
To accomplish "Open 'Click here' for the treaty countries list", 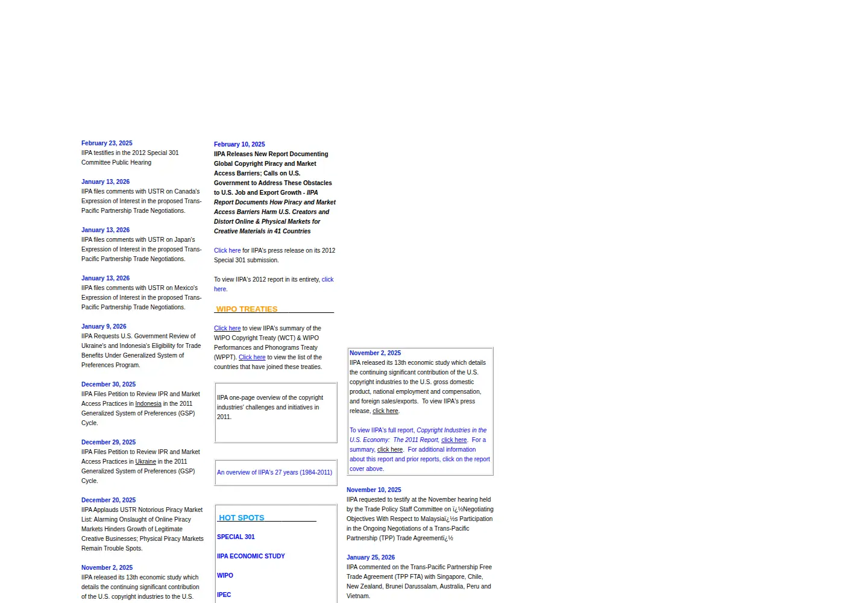I will coord(252,357).
